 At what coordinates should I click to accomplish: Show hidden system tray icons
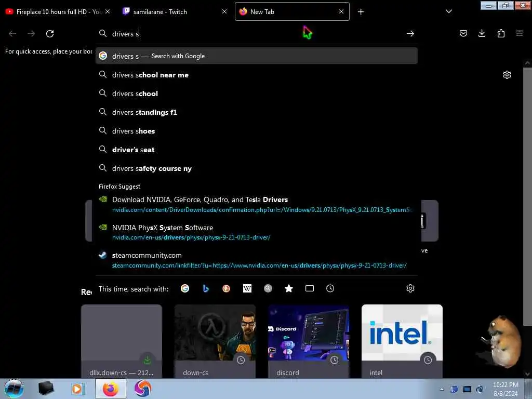(x=442, y=389)
